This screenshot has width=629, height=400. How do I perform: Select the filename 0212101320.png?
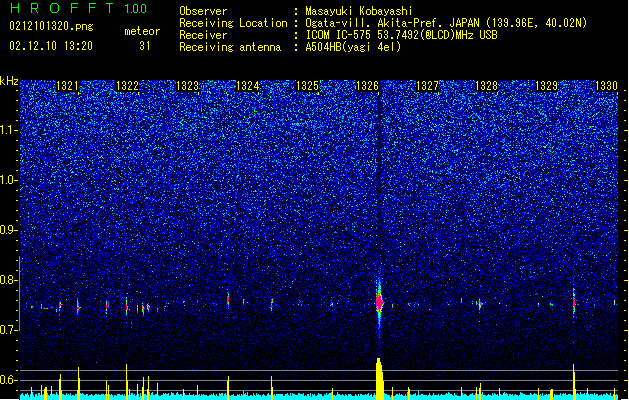[51, 26]
